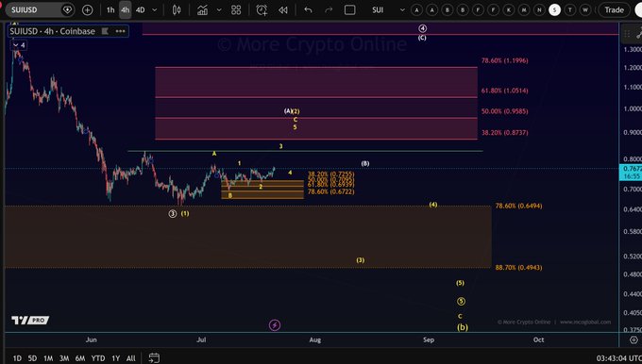Switch to the K layout circle
The width and height of the screenshot is (642, 364).
509,9
